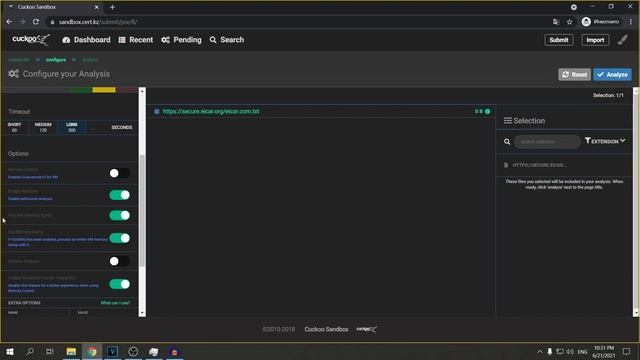Click the Search selection input field
This screenshot has height=360, width=640.
pos(547,142)
